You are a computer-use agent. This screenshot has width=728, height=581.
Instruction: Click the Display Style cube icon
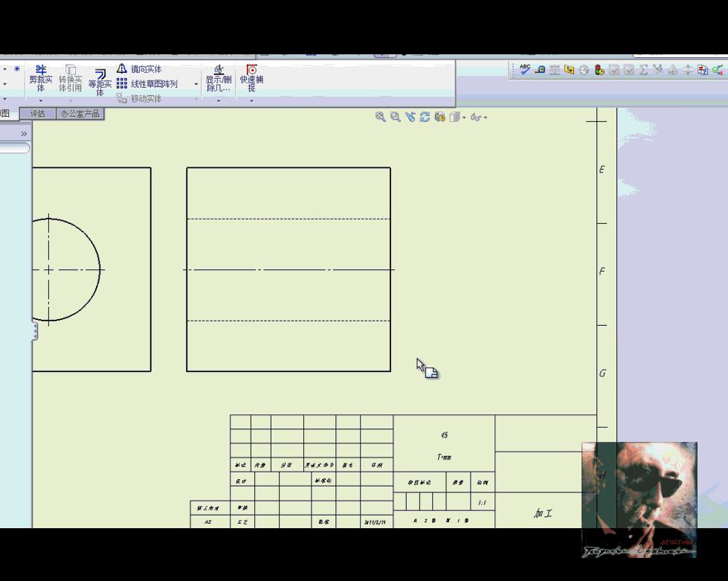[454, 117]
